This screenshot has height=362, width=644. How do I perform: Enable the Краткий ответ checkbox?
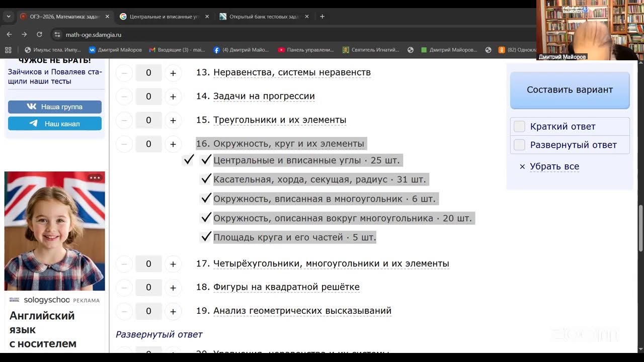click(x=519, y=127)
